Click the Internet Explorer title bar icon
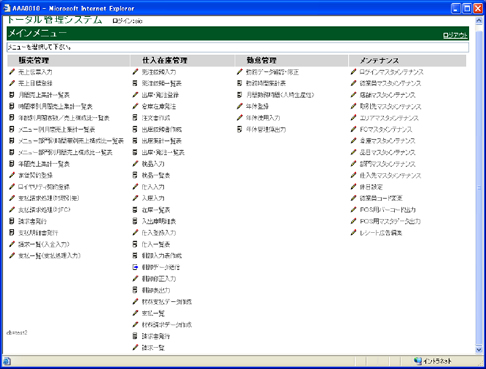Image resolution: width=486 pixels, height=369 pixels. point(7,8)
